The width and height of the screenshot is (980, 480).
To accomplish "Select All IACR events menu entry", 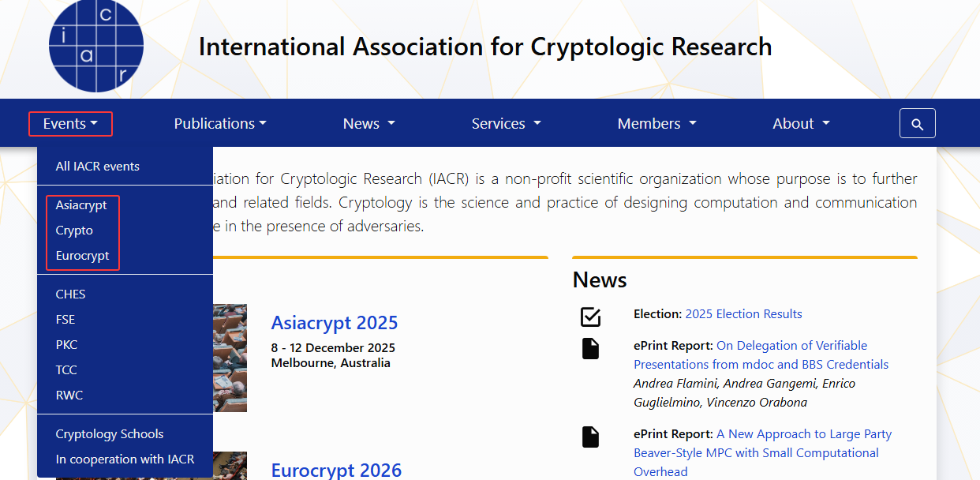I will (x=125, y=167).
